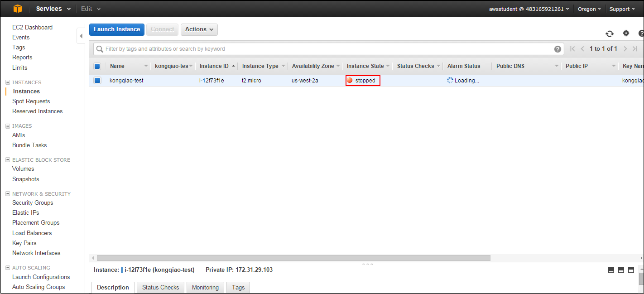Open Spot Requests in the sidebar
644x294 pixels.
click(31, 101)
